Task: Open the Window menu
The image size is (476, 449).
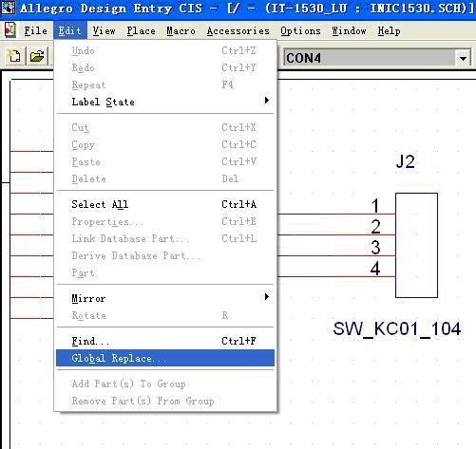Action: click(349, 30)
